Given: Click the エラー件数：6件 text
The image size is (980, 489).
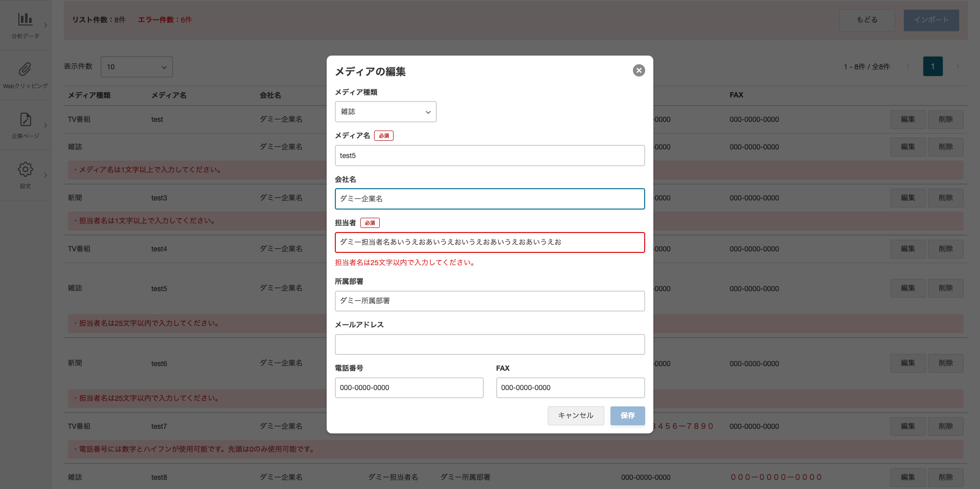Looking at the screenshot, I should coord(165,20).
